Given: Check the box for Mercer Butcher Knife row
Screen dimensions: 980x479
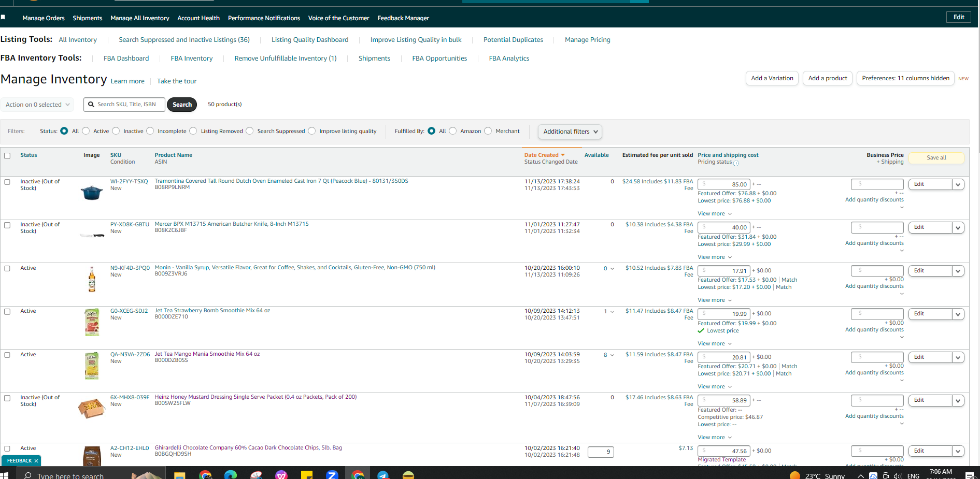Looking at the screenshot, I should click(x=7, y=225).
